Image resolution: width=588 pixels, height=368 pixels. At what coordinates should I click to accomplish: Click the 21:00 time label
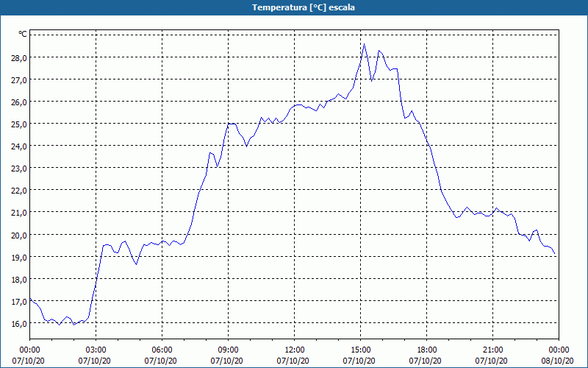(492, 350)
